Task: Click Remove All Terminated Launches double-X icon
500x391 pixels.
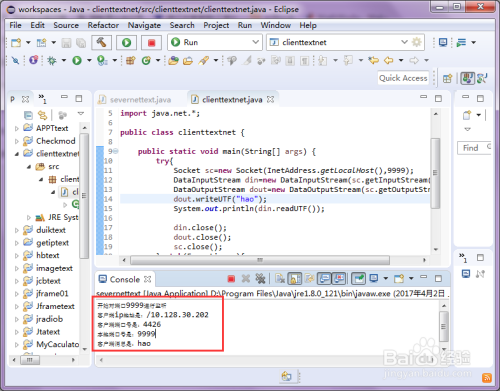Action: click(260, 278)
